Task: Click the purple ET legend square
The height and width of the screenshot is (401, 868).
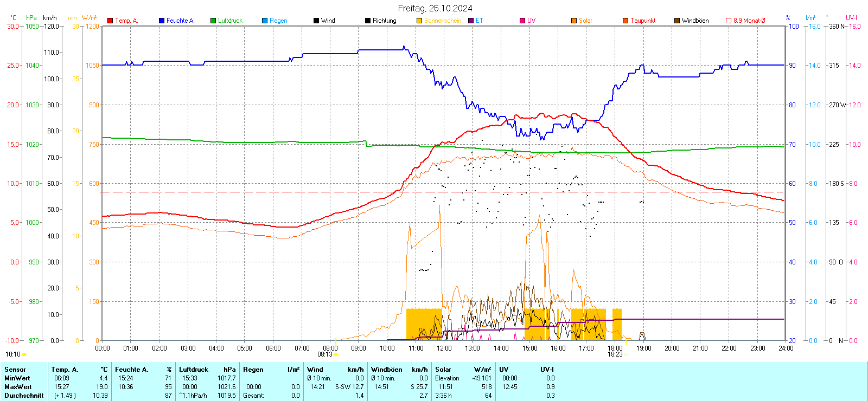Action: (471, 21)
